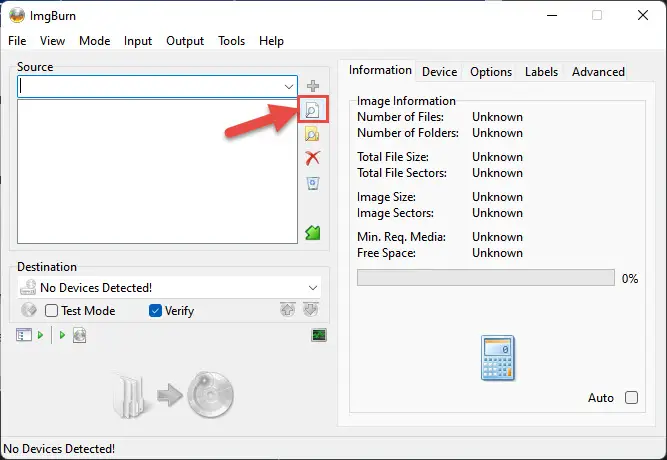Image resolution: width=667 pixels, height=460 pixels.
Task: Select the Information tab
Action: click(x=380, y=70)
